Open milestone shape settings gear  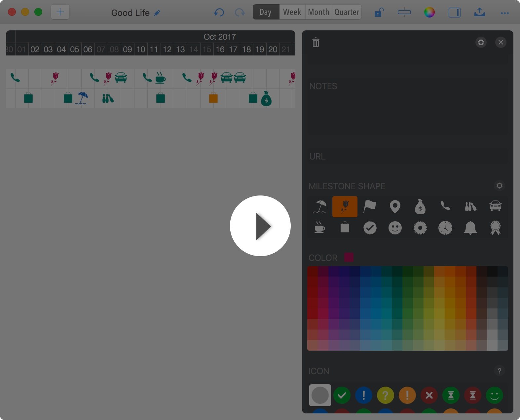coord(499,186)
